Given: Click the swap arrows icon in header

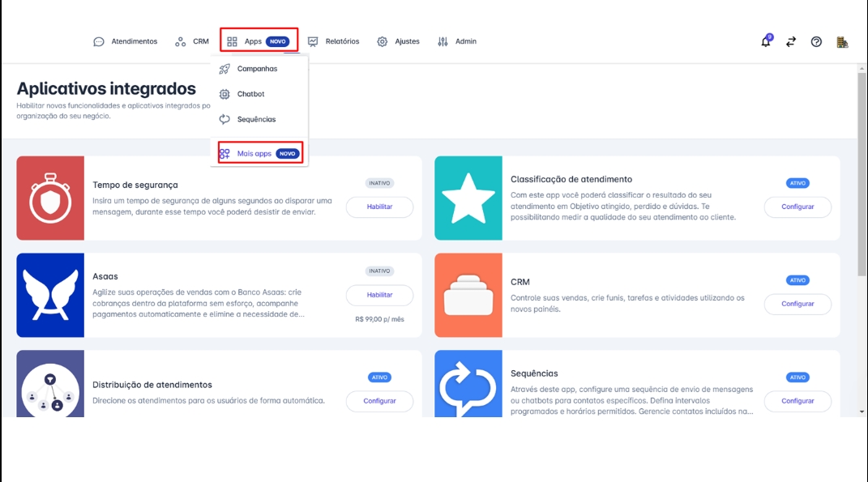Looking at the screenshot, I should tap(791, 42).
